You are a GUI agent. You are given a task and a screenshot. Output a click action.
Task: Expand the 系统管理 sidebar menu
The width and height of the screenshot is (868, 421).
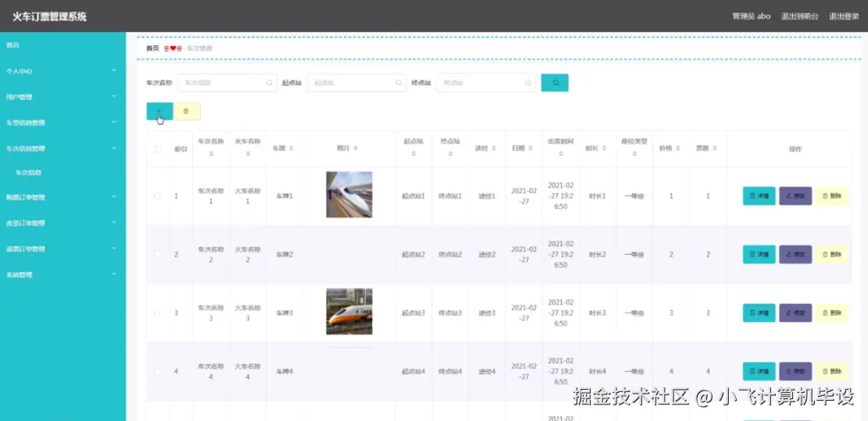[63, 274]
